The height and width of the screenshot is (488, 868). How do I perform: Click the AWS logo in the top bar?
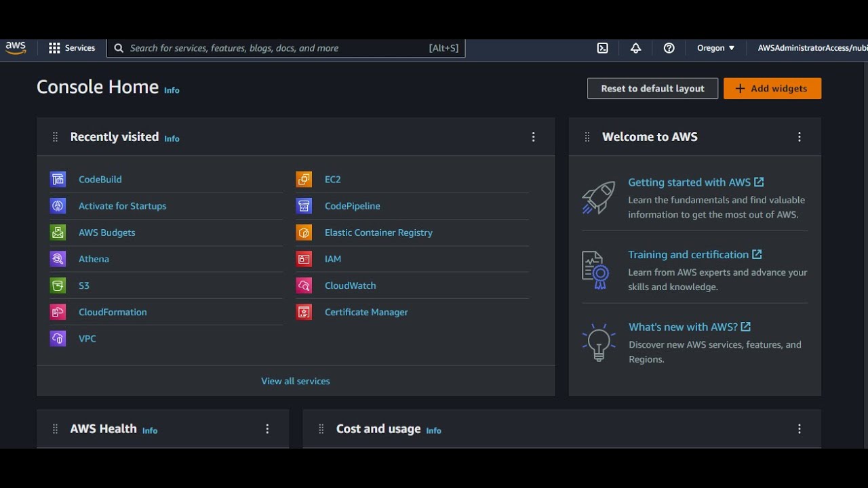click(16, 47)
